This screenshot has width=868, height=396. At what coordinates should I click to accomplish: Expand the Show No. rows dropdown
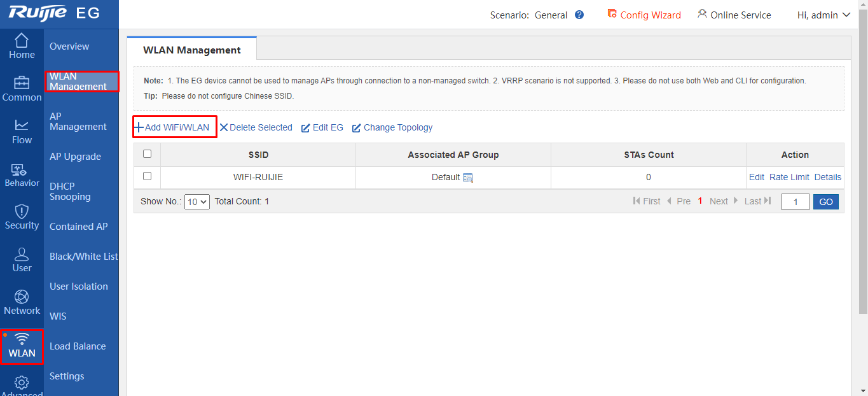(x=196, y=202)
